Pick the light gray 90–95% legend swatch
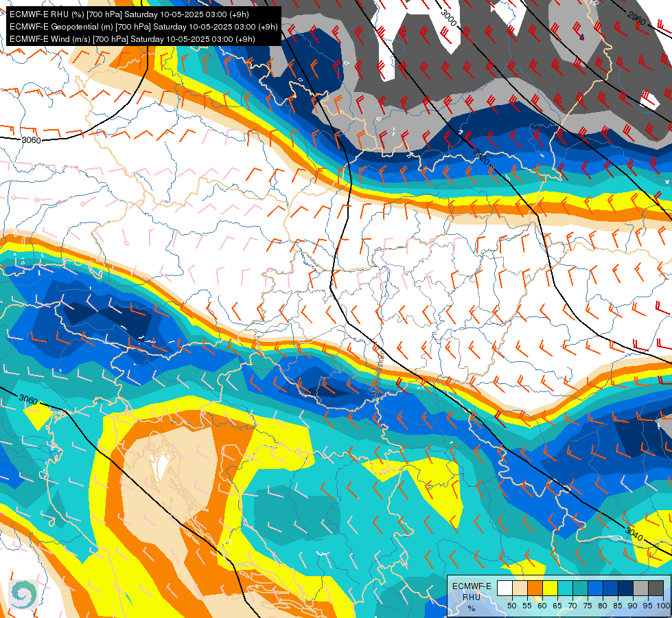 [640, 588]
